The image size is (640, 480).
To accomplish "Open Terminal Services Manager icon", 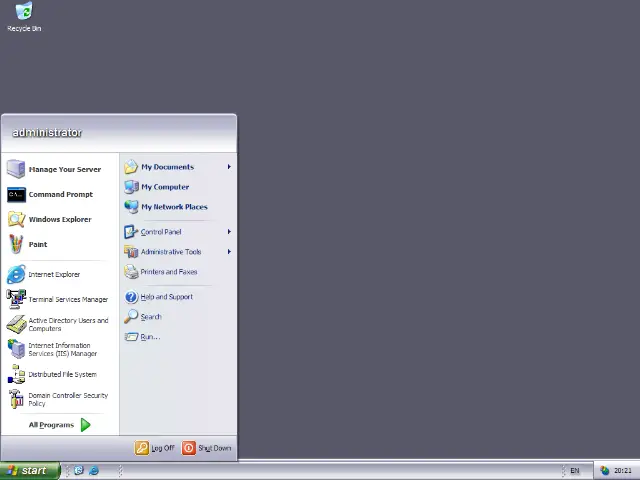I will coord(16,299).
